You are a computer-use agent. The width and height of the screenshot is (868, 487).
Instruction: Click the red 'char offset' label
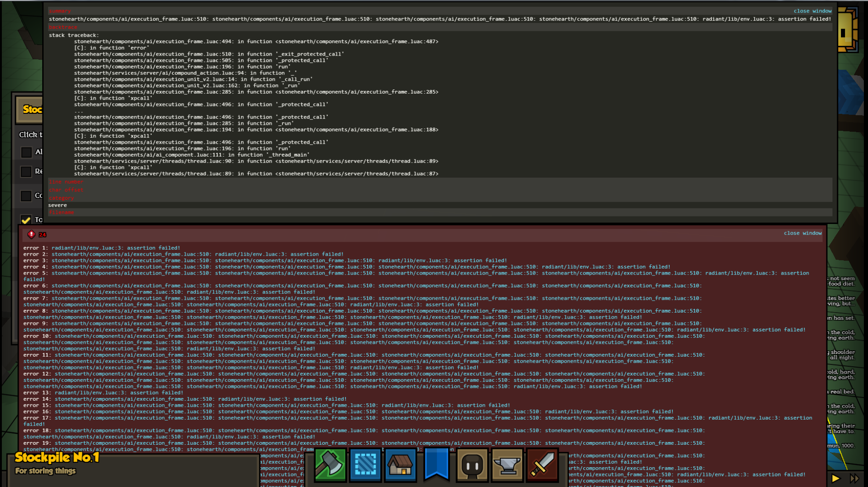click(x=66, y=190)
